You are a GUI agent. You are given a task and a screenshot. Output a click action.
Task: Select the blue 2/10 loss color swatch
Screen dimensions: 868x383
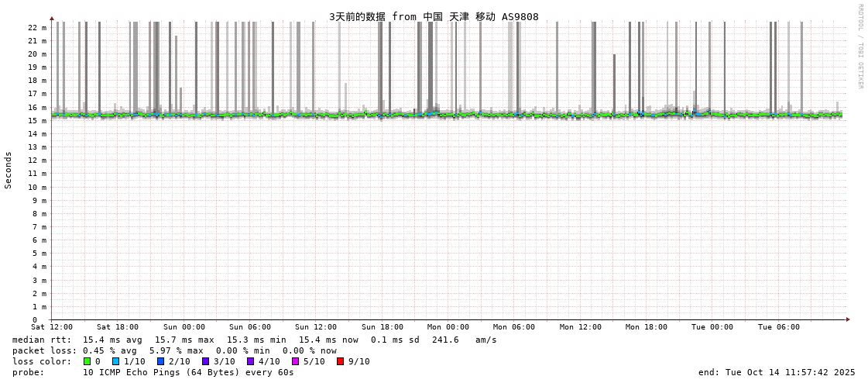point(160,361)
